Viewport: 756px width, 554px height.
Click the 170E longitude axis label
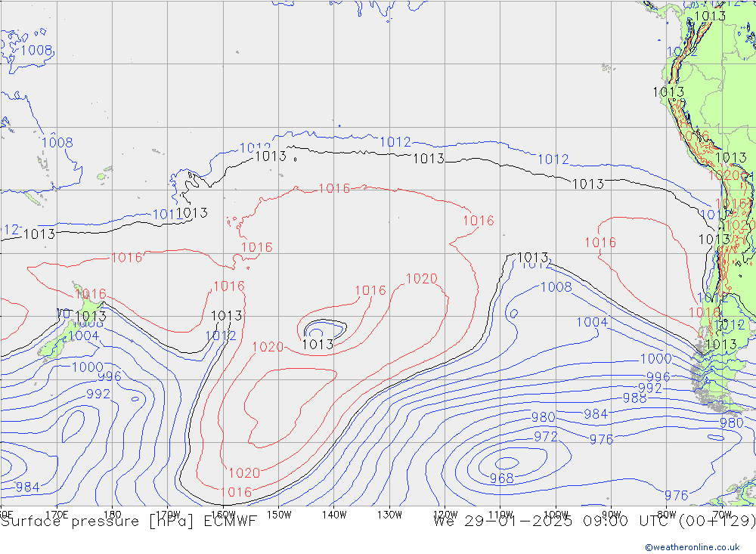point(57,515)
